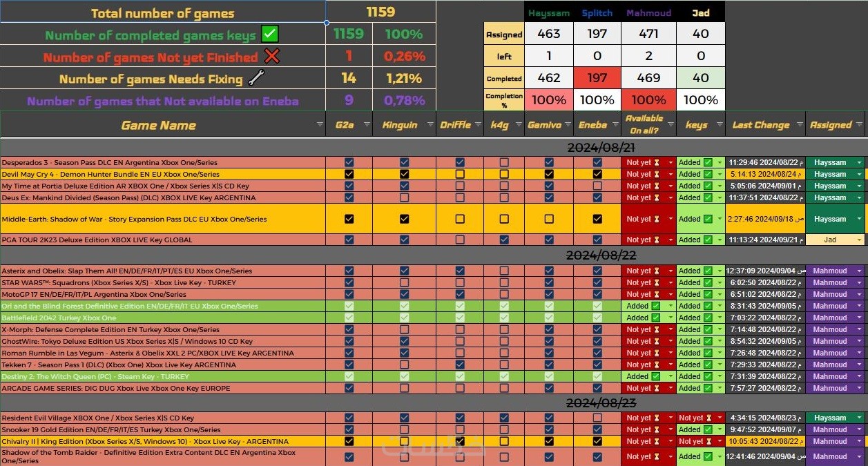Image resolution: width=868 pixels, height=466 pixels.
Task: Open the G2a column filter icon
Action: [367, 125]
